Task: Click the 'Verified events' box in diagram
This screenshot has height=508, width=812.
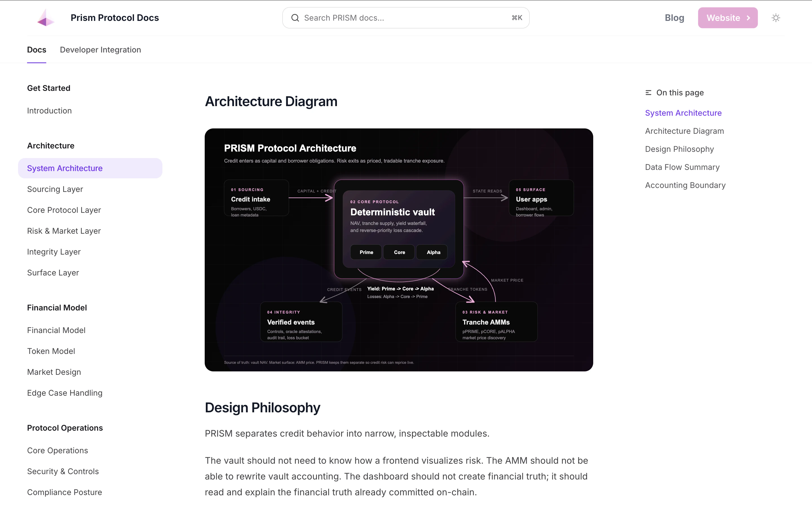Action: coord(301,321)
